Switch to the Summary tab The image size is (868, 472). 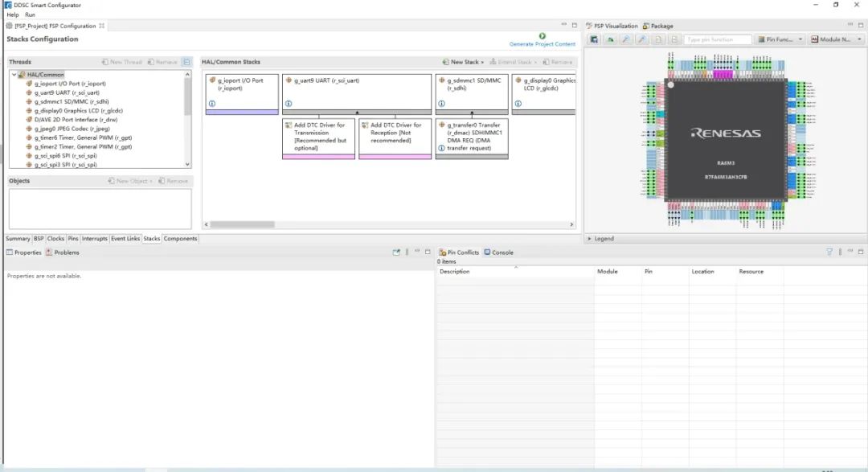point(18,239)
